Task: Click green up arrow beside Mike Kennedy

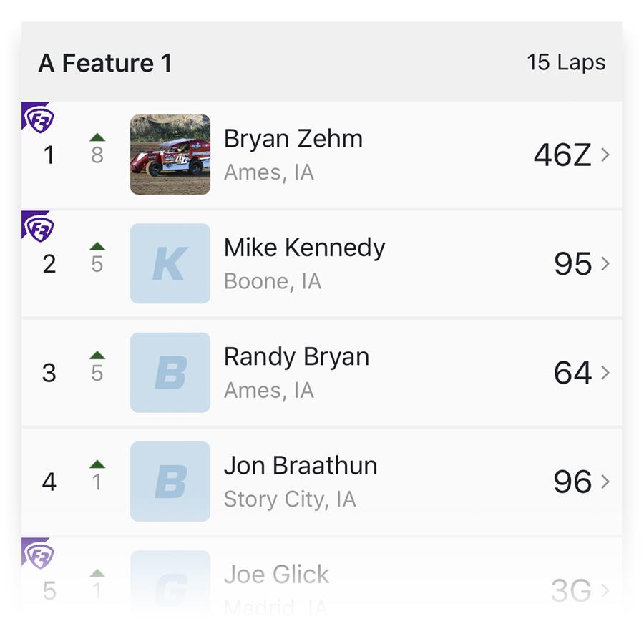Action: 97,246
